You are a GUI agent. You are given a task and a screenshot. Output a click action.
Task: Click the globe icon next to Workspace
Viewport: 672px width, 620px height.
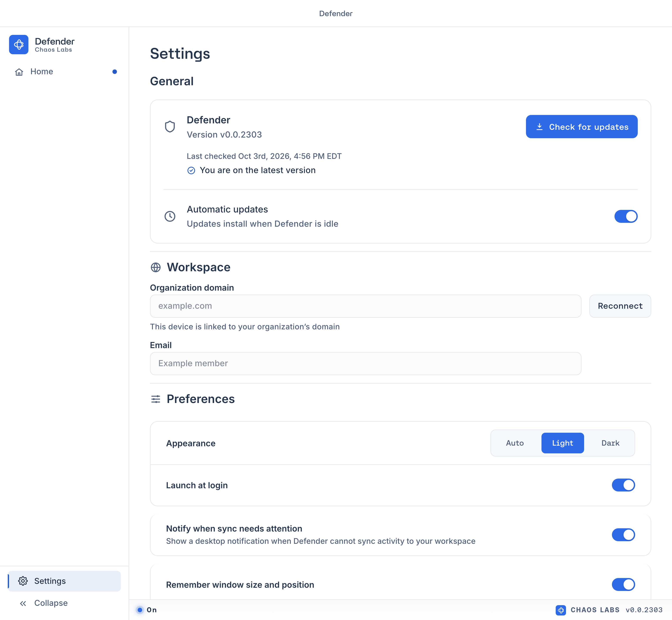coord(156,267)
